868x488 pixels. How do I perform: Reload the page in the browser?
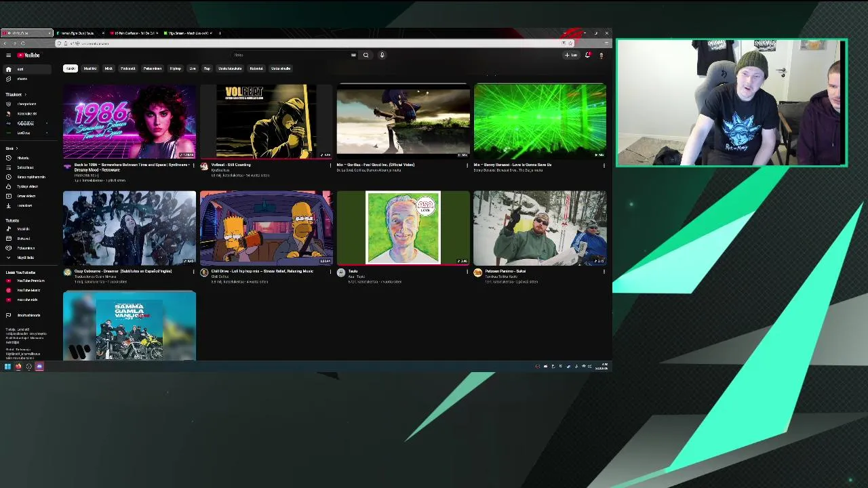point(22,43)
